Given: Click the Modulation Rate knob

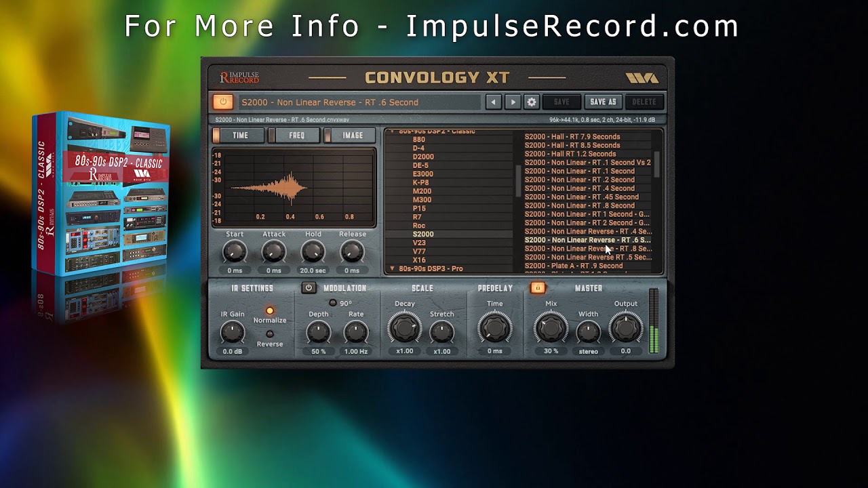Looking at the screenshot, I should (x=355, y=332).
